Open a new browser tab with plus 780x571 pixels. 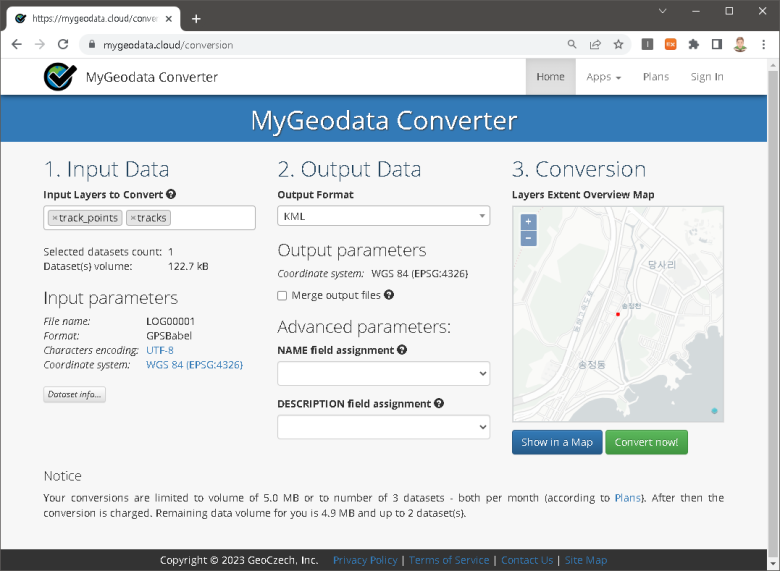coord(196,19)
